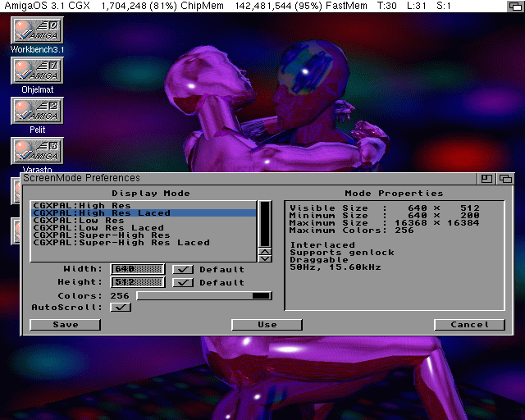Click the Use button

267,325
